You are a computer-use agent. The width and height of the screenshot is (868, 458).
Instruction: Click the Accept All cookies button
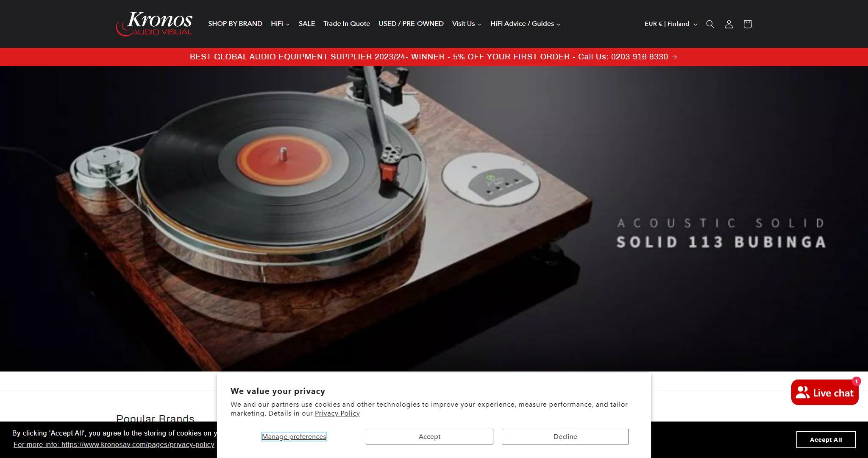click(x=826, y=440)
